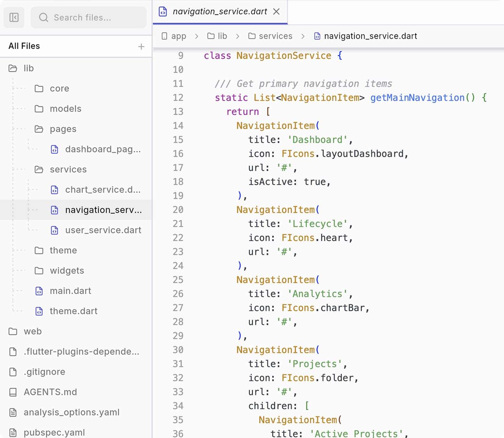504x438 pixels.
Task: Click the Search files input field
Action: click(88, 17)
